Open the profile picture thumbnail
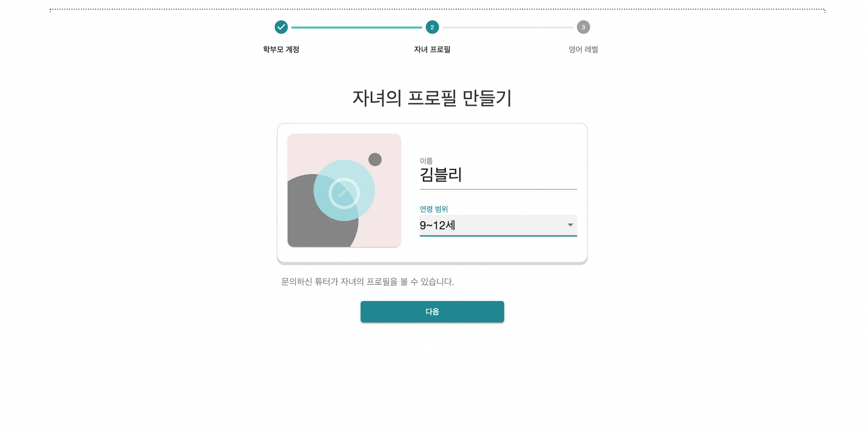The image size is (868, 432). coord(344,190)
